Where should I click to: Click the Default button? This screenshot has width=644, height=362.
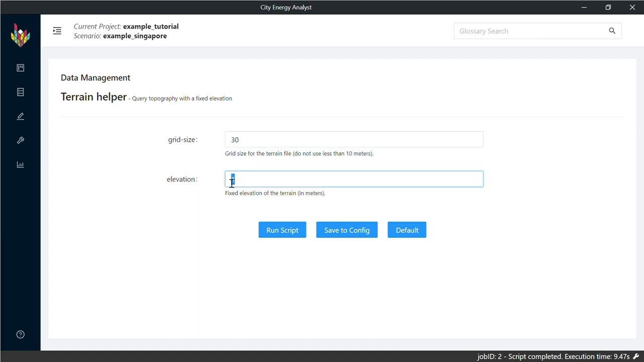[407, 230]
